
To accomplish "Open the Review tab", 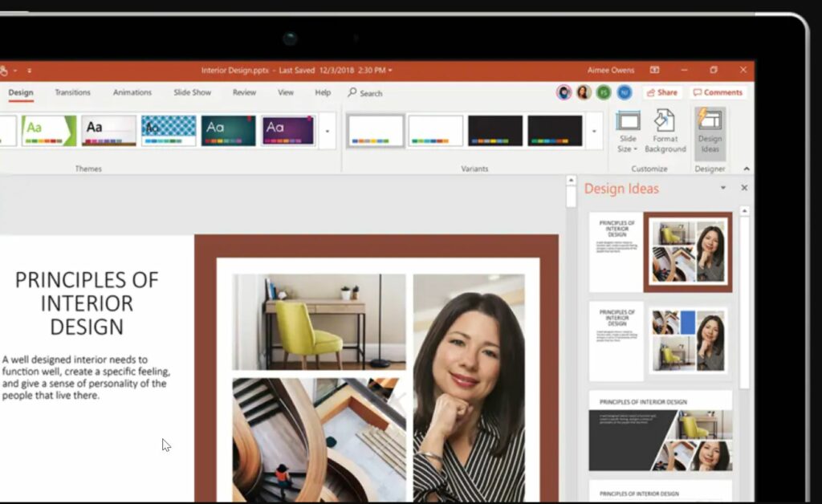I will tap(244, 93).
